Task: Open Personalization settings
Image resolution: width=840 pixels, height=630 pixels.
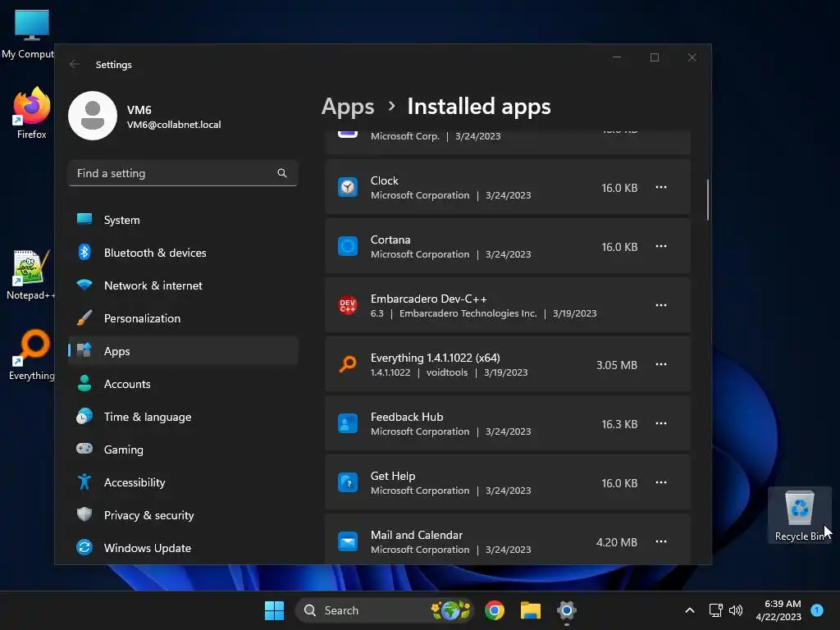Action: (183, 319)
